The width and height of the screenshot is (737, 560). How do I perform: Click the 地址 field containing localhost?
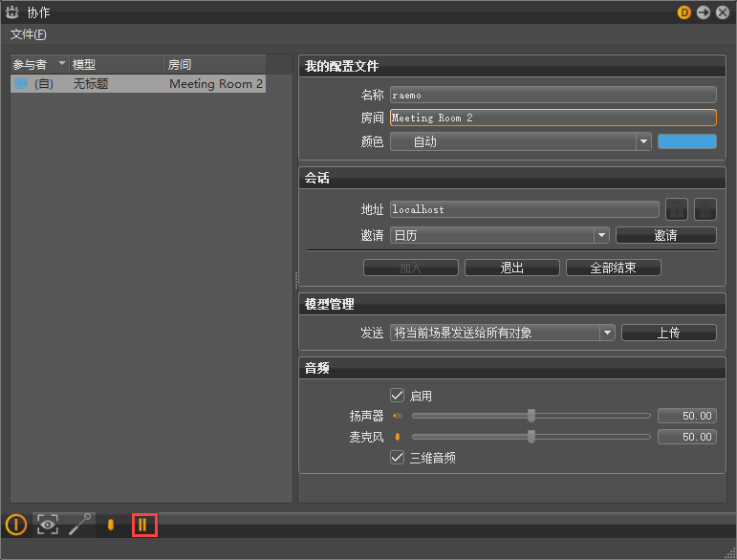(525, 209)
